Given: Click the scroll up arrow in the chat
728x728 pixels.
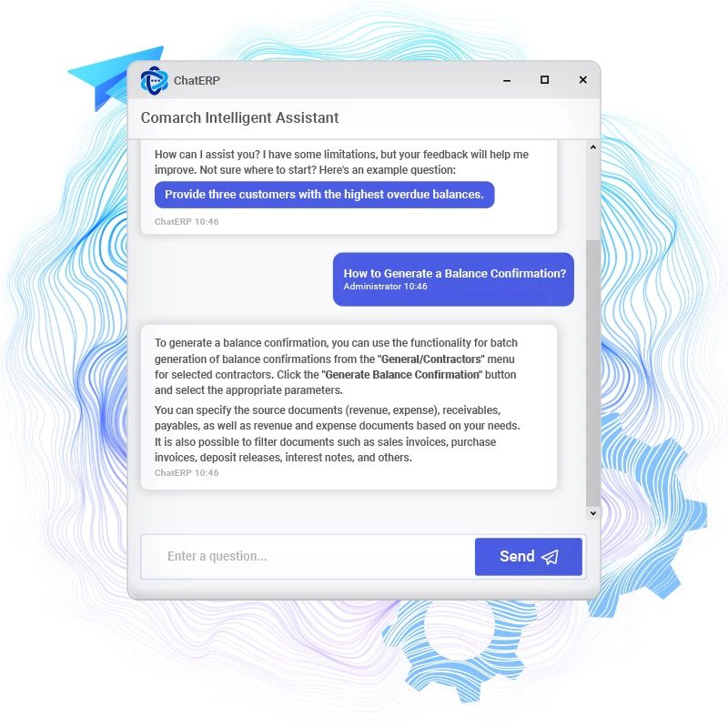Looking at the screenshot, I should pyautogui.click(x=593, y=147).
